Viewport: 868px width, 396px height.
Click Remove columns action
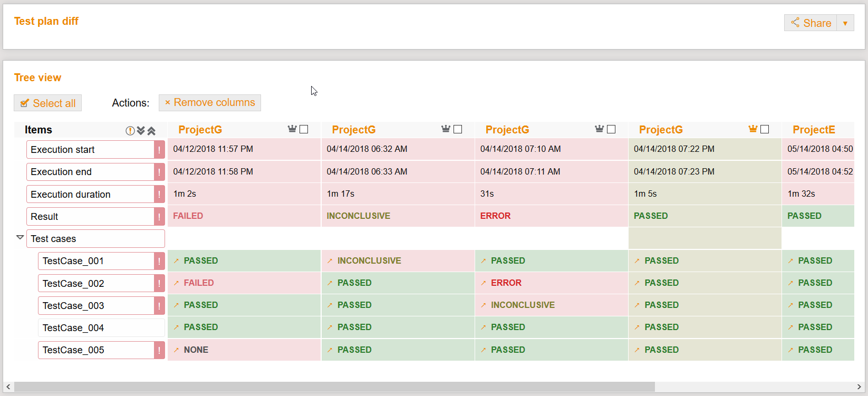point(210,103)
